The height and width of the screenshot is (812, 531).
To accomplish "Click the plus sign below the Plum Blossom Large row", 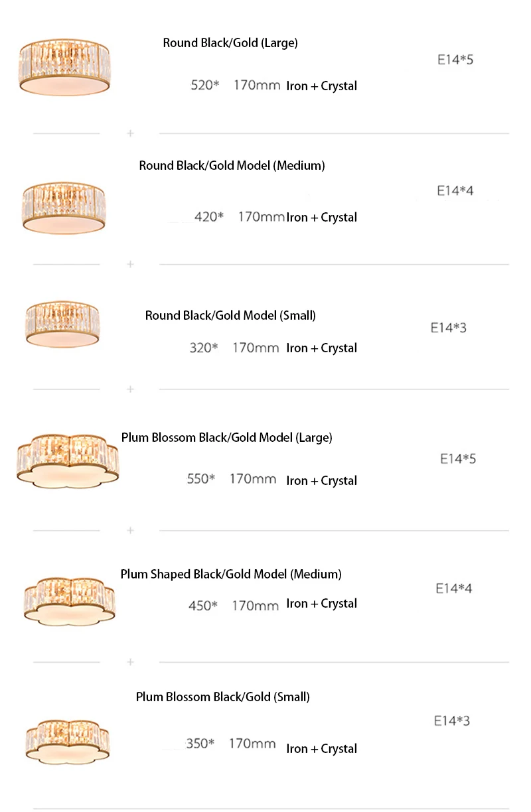I will click(130, 530).
